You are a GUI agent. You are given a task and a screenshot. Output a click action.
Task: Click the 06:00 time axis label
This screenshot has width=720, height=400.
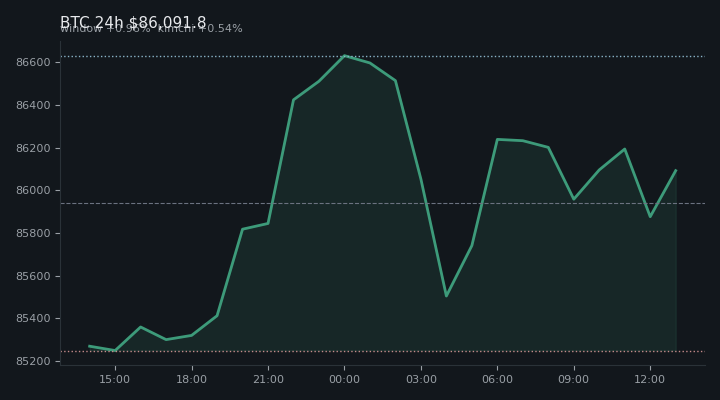[x=497, y=379]
